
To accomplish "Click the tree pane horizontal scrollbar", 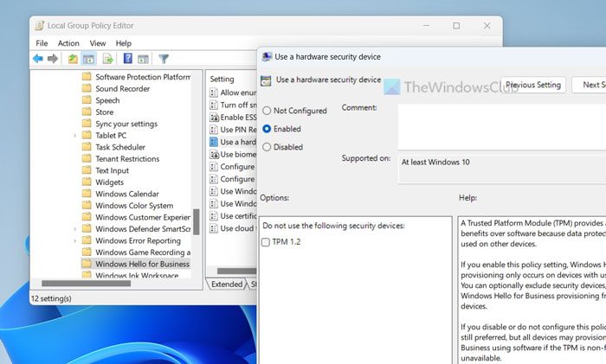I will click(x=87, y=284).
